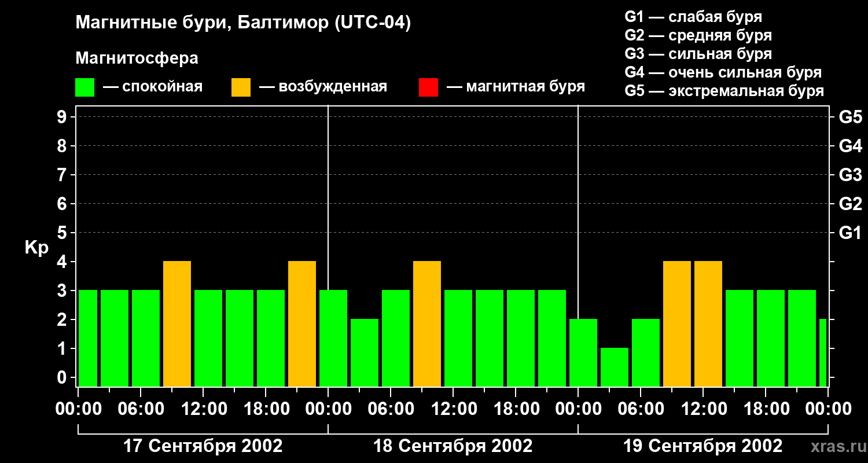This screenshot has height=463, width=868.
Task: Click the '19 Сентября 2002' date label
Action: (703, 446)
